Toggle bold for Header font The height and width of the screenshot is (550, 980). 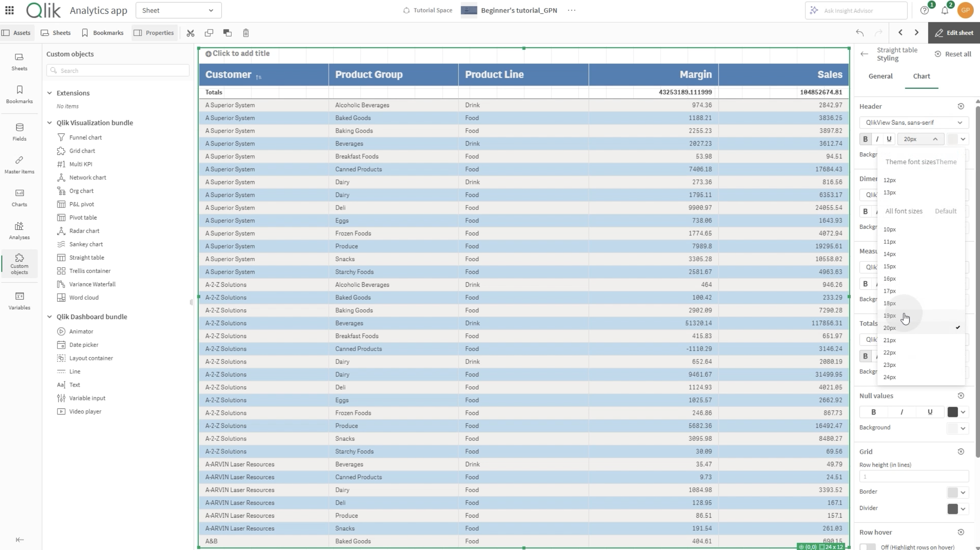coord(865,139)
